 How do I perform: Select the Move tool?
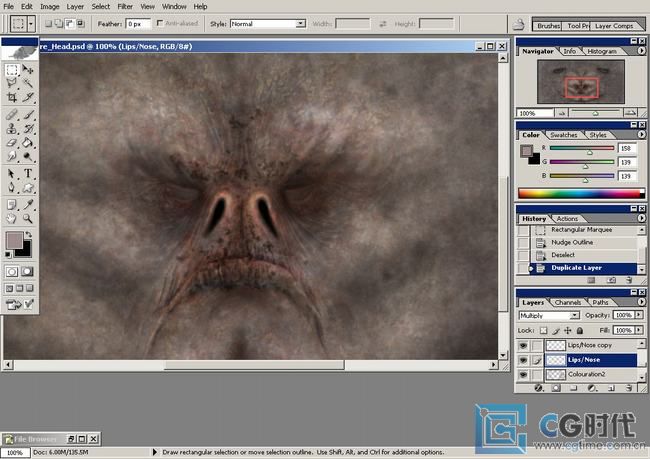click(x=28, y=70)
